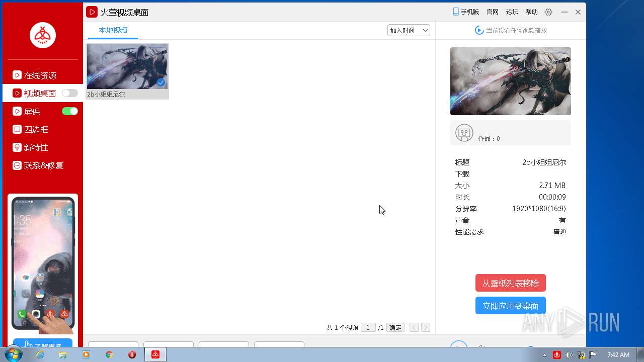Click checkmark badge on 2b小姐姐尼尔 thumbnail
Screen dimensions: 644x362
(x=161, y=82)
